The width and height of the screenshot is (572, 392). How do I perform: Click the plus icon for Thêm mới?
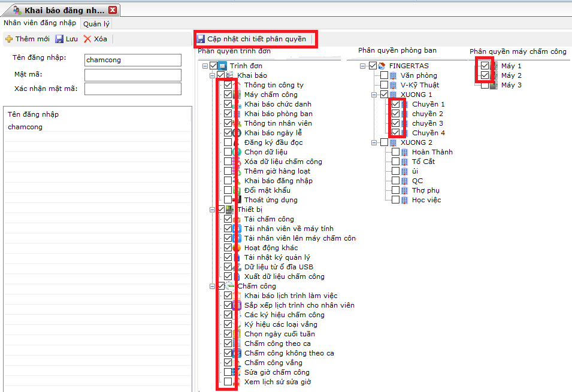point(9,39)
